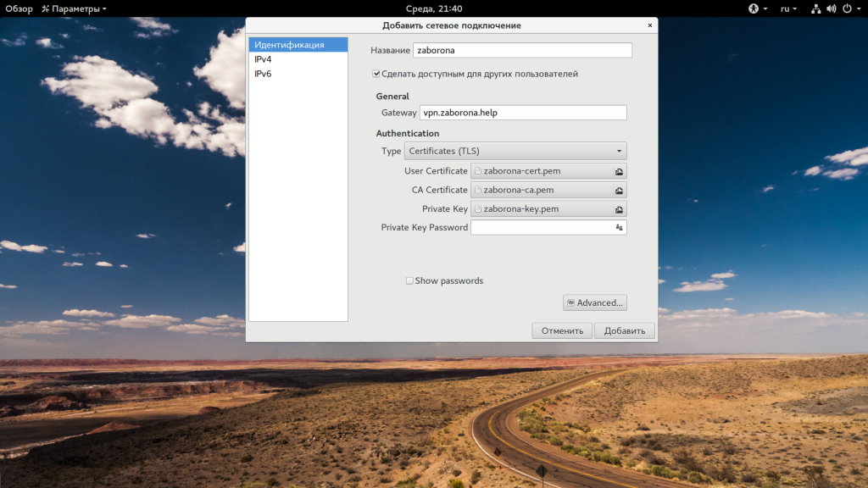Viewport: 868px width, 488px height.
Task: Click the wired network icon in top bar
Action: pos(815,8)
